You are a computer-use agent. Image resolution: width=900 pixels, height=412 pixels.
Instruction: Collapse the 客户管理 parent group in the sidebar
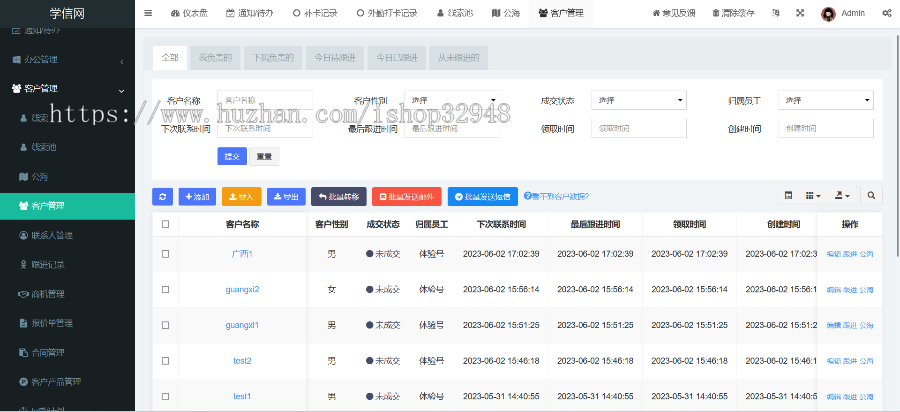coord(68,89)
